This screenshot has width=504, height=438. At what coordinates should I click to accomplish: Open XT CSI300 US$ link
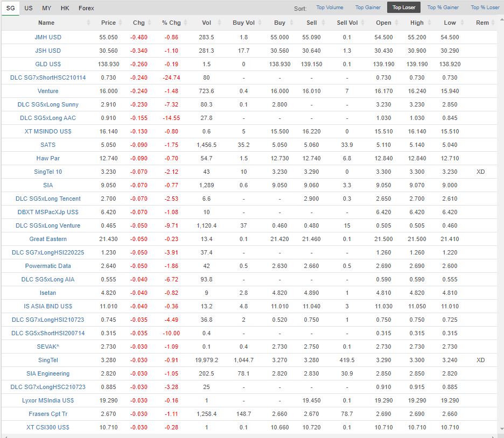[48, 428]
